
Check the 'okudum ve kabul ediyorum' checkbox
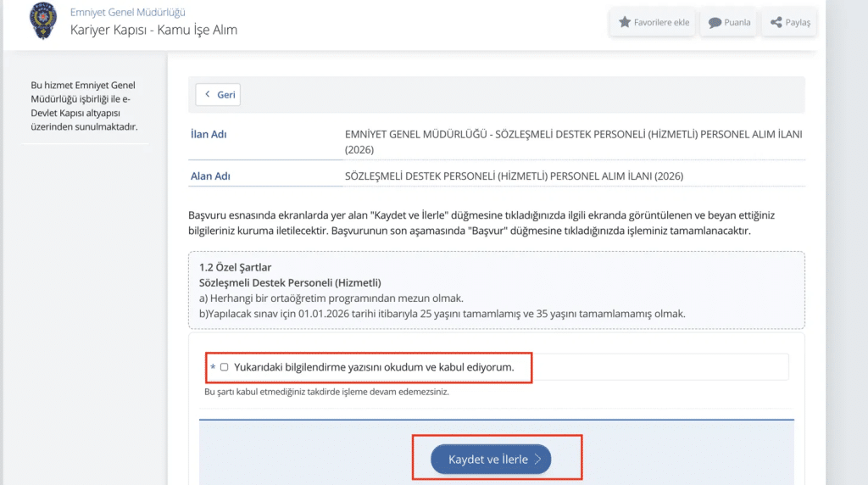pos(224,367)
